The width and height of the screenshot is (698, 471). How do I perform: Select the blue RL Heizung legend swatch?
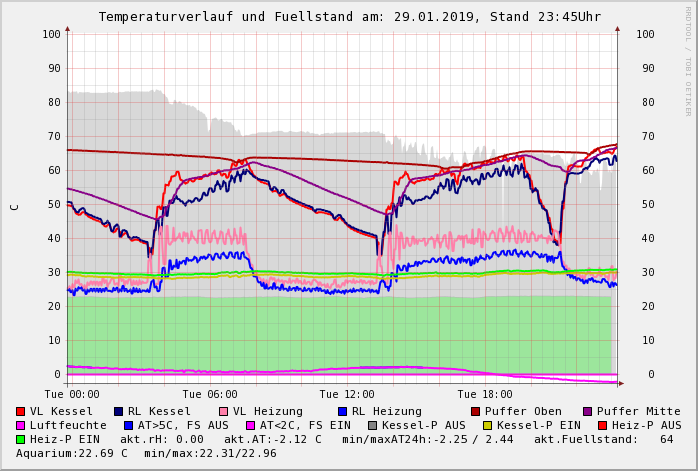[343, 411]
